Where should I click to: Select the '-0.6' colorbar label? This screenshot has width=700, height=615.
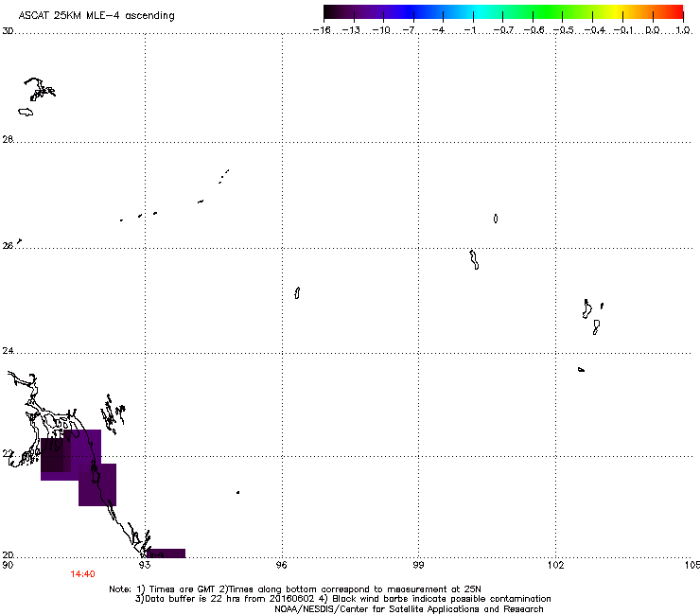(x=534, y=30)
